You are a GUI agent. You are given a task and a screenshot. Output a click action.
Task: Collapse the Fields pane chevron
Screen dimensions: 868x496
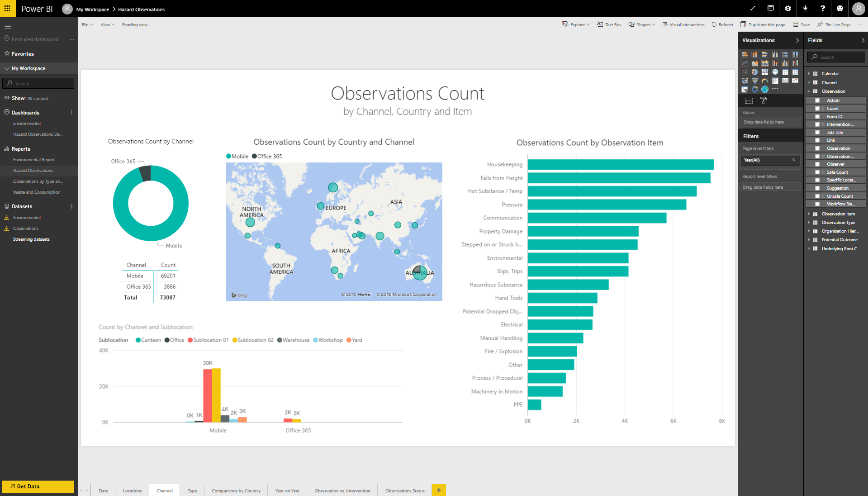coord(863,40)
